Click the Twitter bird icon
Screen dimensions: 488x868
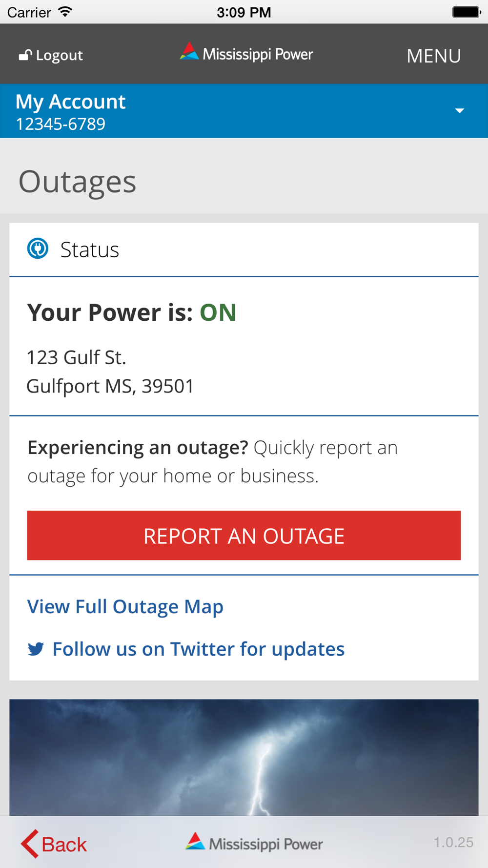[36, 649]
